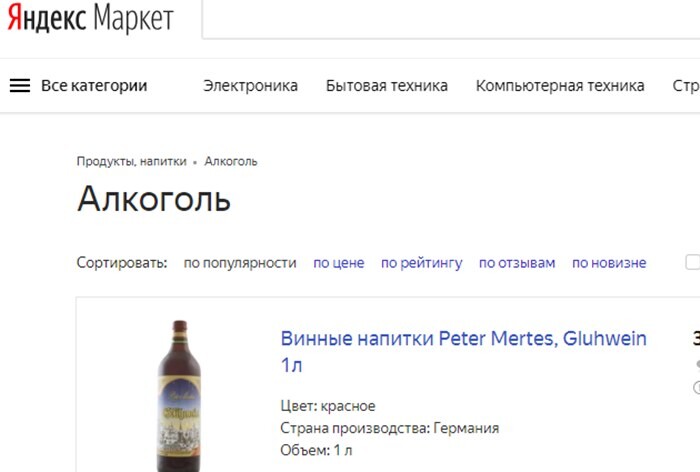
Task: Click the small gray icon below the price
Action: point(696,366)
